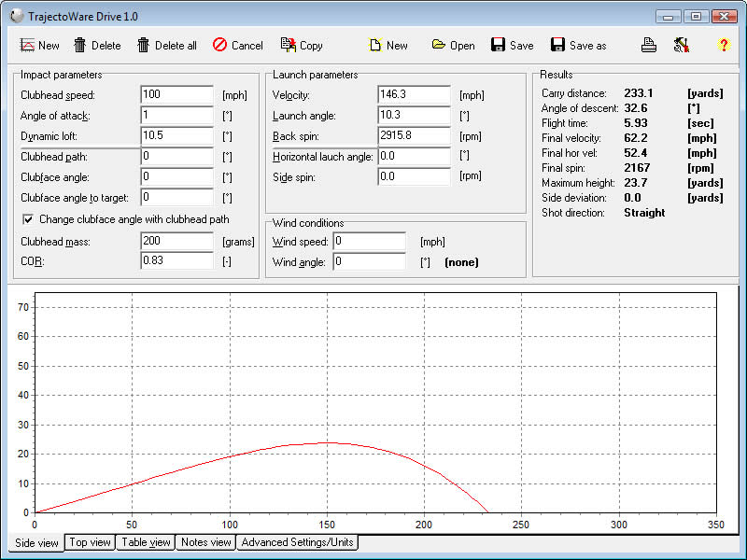Click the red Cancel icon
The height and width of the screenshot is (560, 747).
point(220,45)
